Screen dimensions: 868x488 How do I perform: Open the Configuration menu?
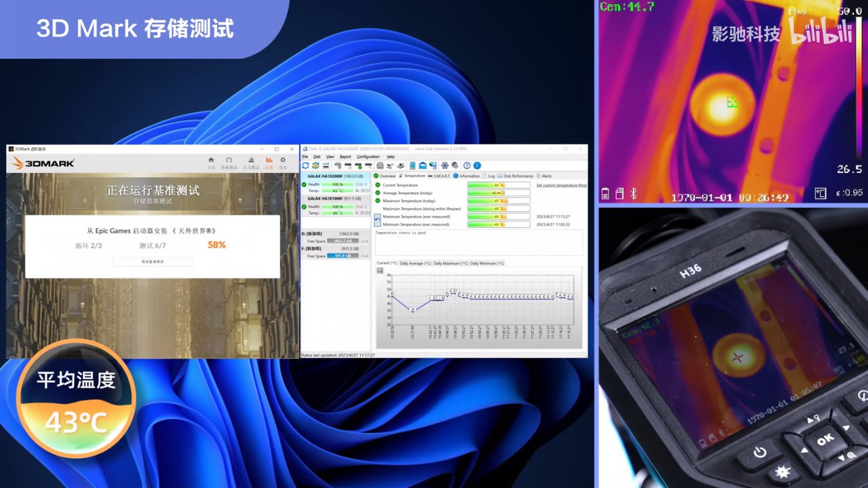(x=368, y=157)
